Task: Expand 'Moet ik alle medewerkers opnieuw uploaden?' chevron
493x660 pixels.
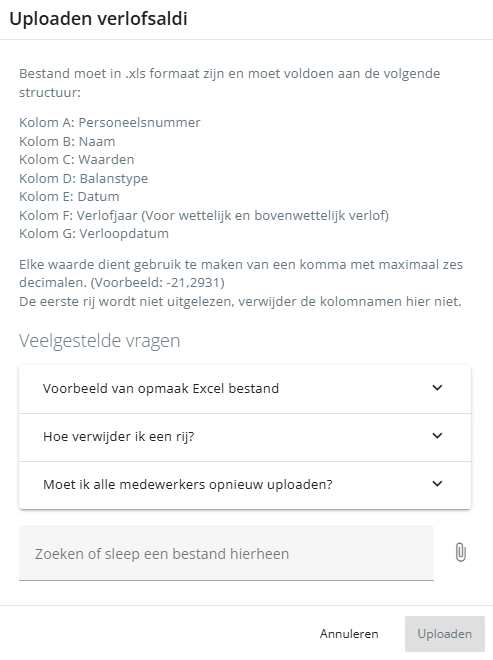Action: pos(437,484)
